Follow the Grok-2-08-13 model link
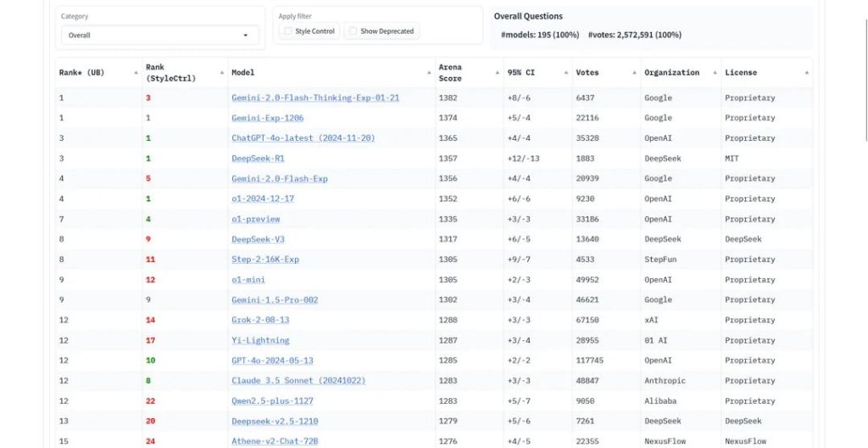Screen dimensions: 868x448 [x=260, y=320]
